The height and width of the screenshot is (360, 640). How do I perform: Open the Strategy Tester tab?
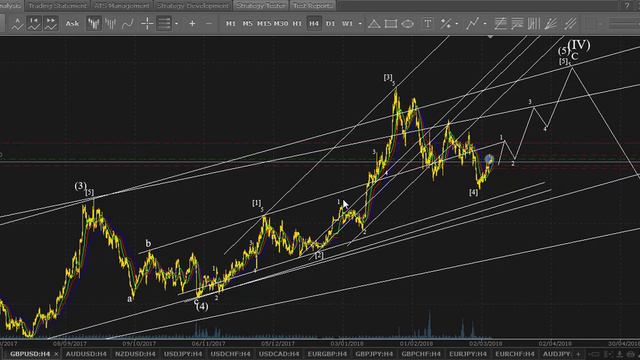click(261, 5)
